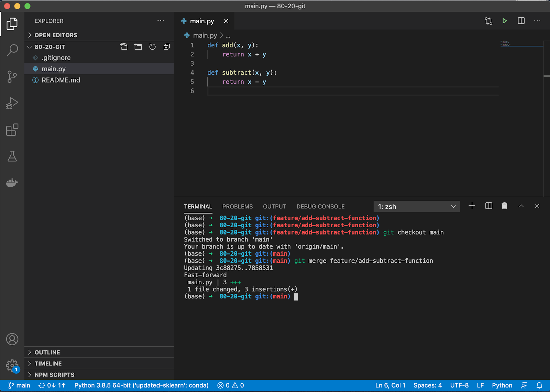
Task: Expand the TIMELINE section
Action: (48, 363)
